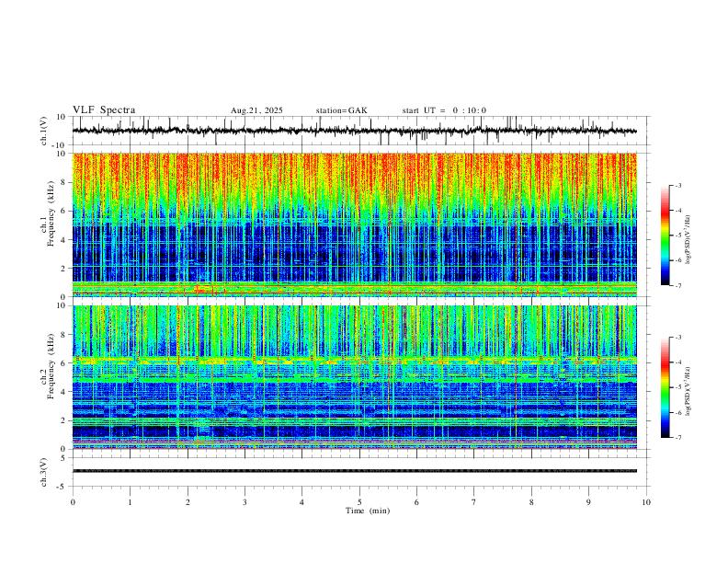The width and height of the screenshot is (728, 563).
Task: Click the ch.2 spectrogram panel
Action: click(x=354, y=377)
